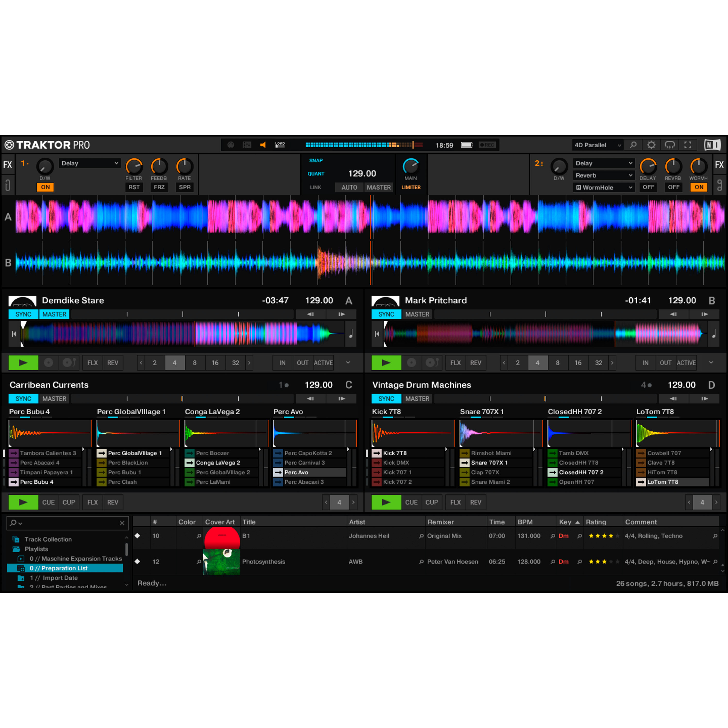Open the FX panel on the left
This screenshot has height=728, width=728.
coord(8,165)
